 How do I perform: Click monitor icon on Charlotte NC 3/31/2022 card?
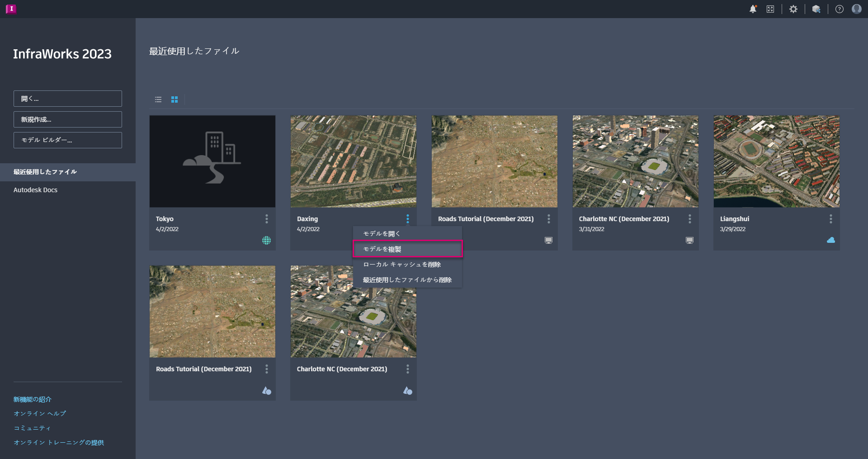pos(689,241)
